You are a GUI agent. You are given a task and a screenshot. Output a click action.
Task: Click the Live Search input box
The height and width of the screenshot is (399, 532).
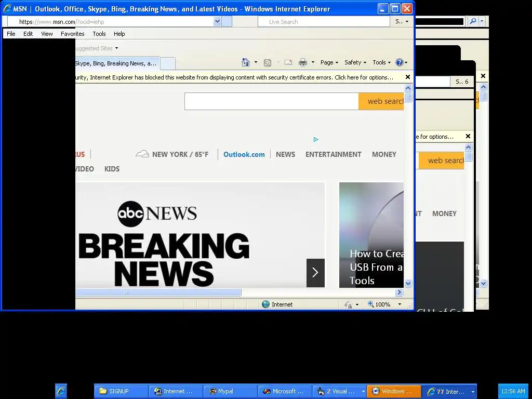[x=324, y=22]
